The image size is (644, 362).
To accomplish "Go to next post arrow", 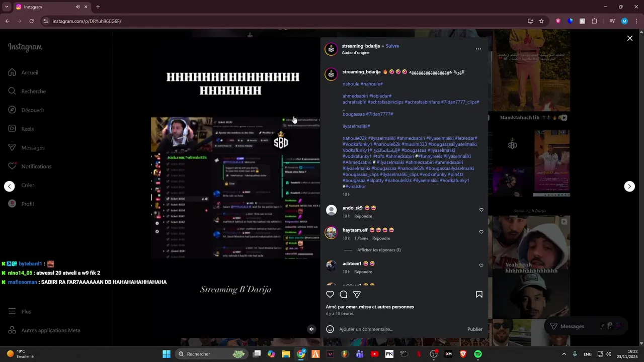I will (629, 187).
